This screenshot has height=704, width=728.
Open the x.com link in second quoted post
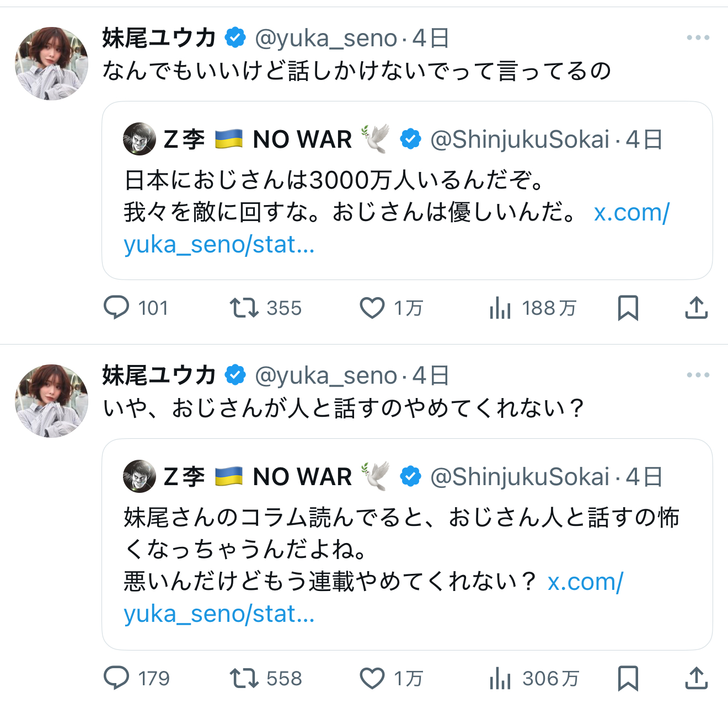click(x=585, y=582)
